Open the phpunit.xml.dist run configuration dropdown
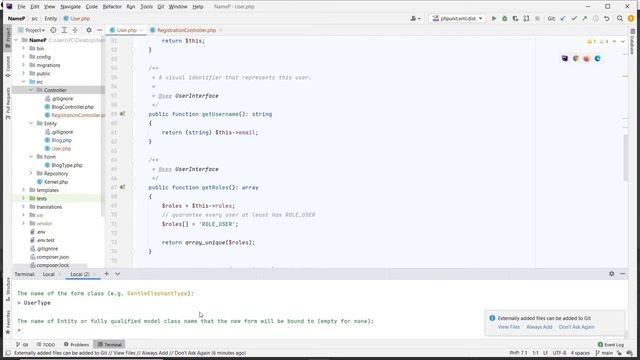The image size is (640, 360). [458, 18]
